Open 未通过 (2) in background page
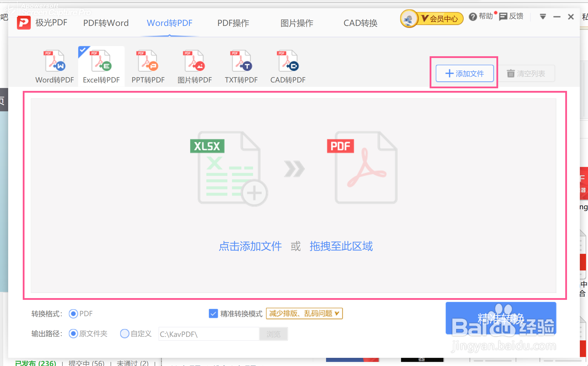This screenshot has width=588, height=366. point(133,363)
